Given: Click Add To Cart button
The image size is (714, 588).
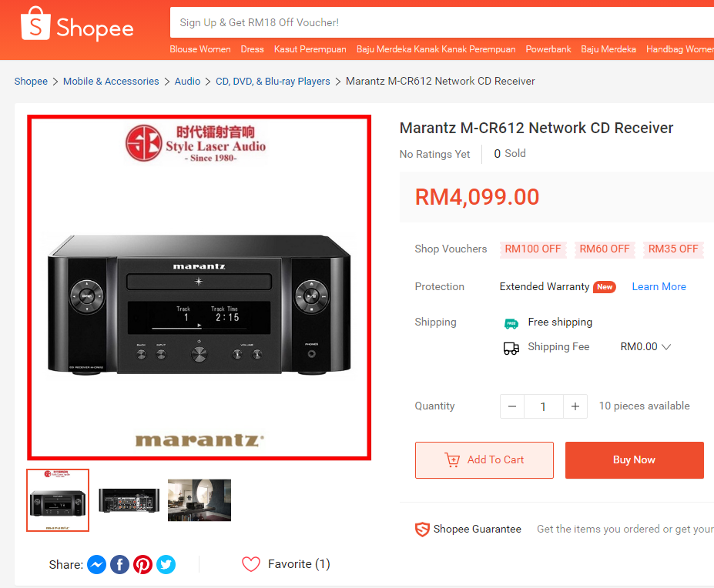Looking at the screenshot, I should [484, 460].
